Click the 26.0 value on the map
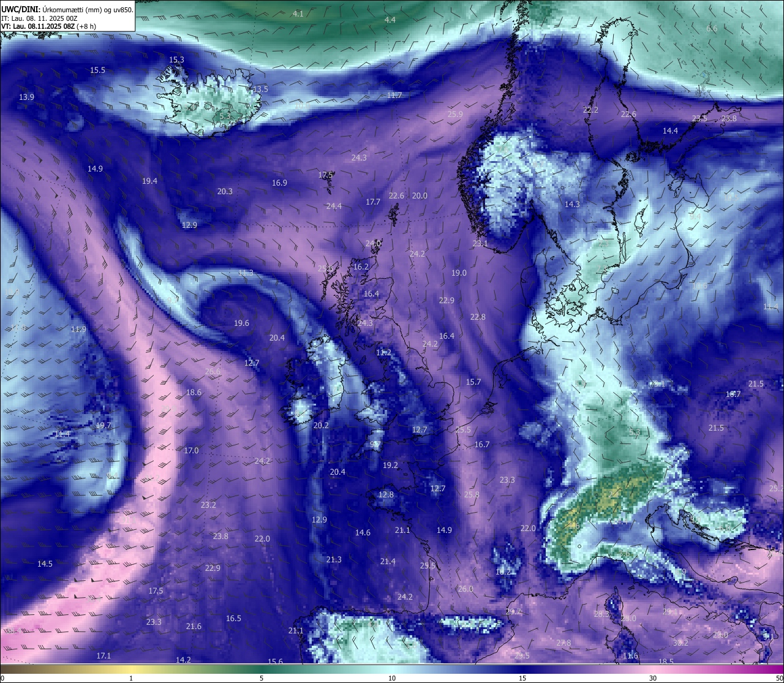Screen dimensions: 784x683 pyautogui.click(x=466, y=589)
